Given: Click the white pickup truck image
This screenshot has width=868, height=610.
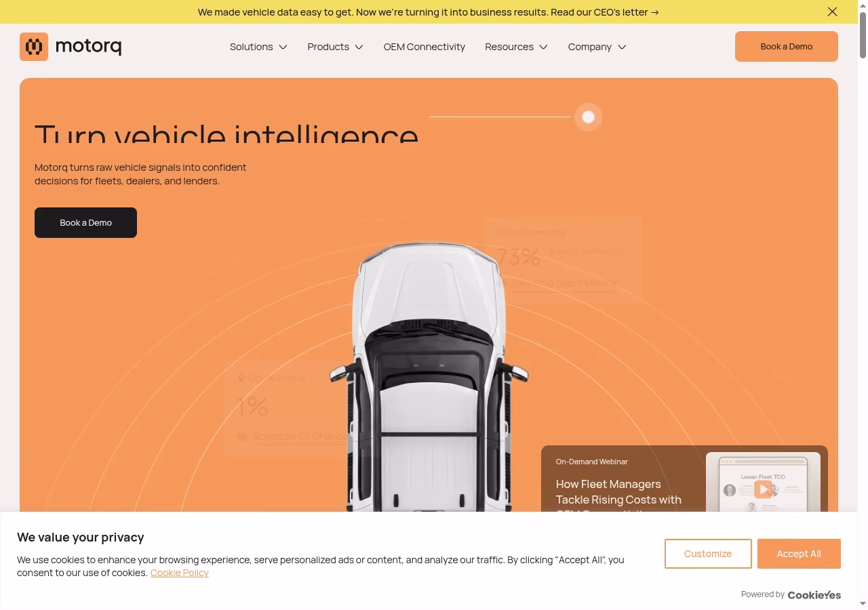Looking at the screenshot, I should pyautogui.click(x=429, y=378).
